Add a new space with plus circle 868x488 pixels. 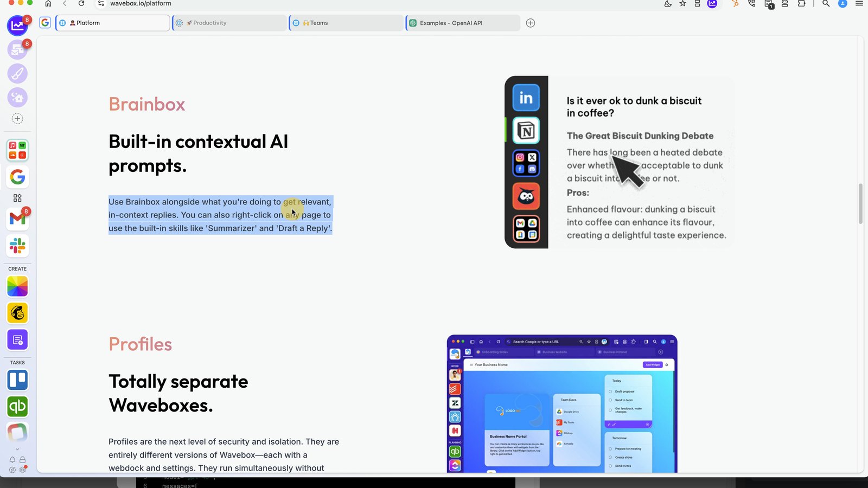(x=17, y=119)
